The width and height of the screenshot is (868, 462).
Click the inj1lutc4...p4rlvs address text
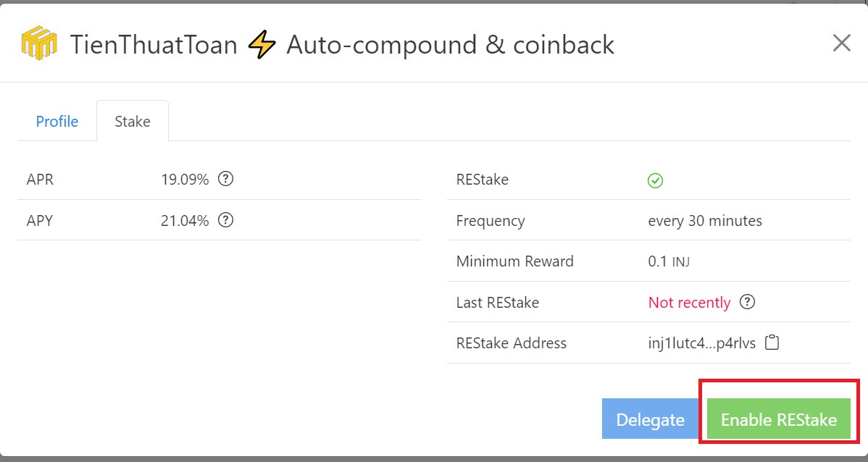(x=701, y=343)
